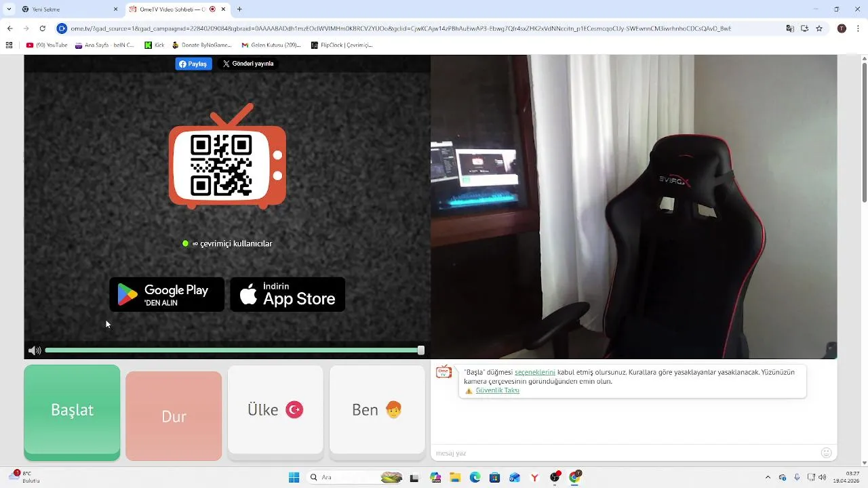Open the Güvenlik Taksı link
The image size is (868, 488).
(497, 390)
